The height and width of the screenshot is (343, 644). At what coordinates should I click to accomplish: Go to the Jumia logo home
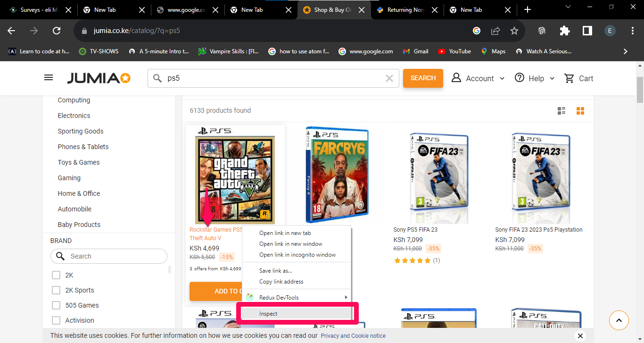tap(99, 78)
